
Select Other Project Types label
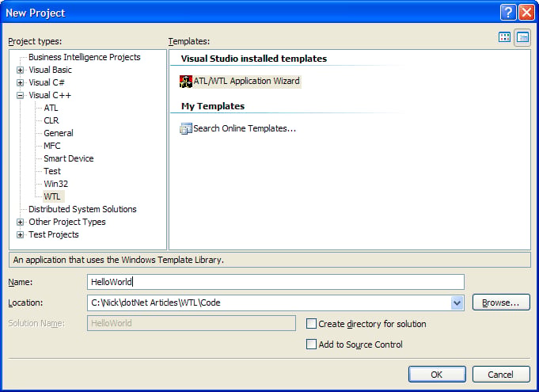click(67, 222)
